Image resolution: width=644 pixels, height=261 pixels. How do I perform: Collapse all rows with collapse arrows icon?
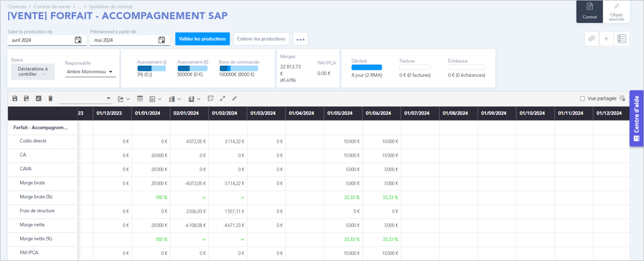tap(234, 99)
